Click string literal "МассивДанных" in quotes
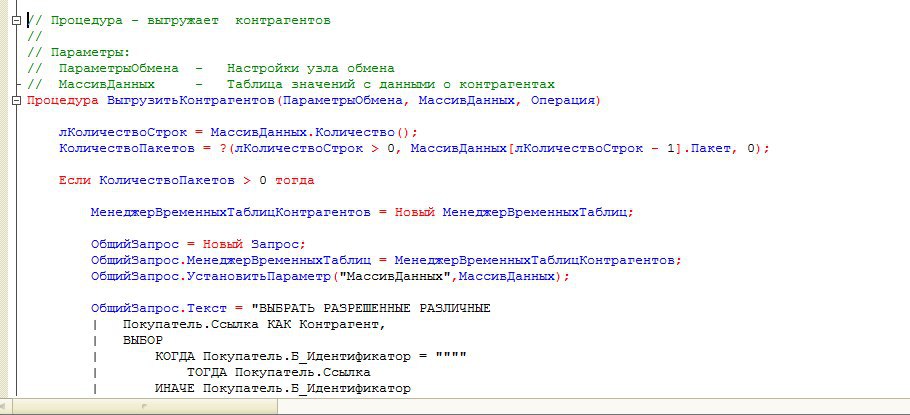This screenshot has width=910, height=415. click(395, 276)
